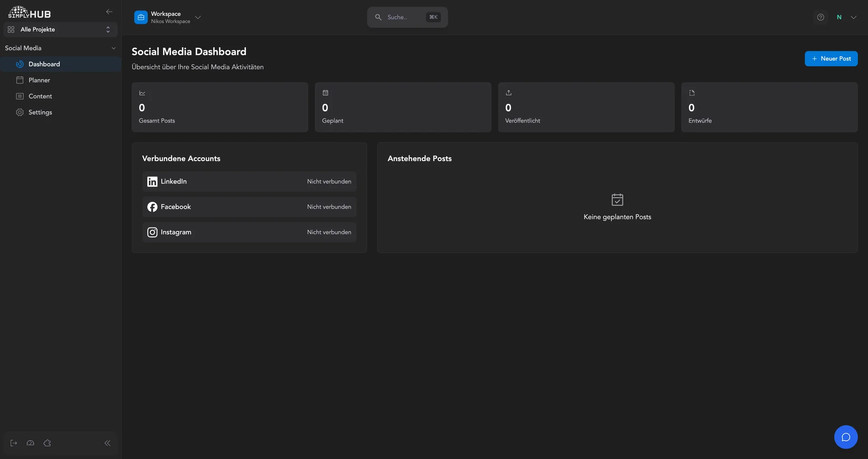Open the Veröffentlicht card

(586, 107)
